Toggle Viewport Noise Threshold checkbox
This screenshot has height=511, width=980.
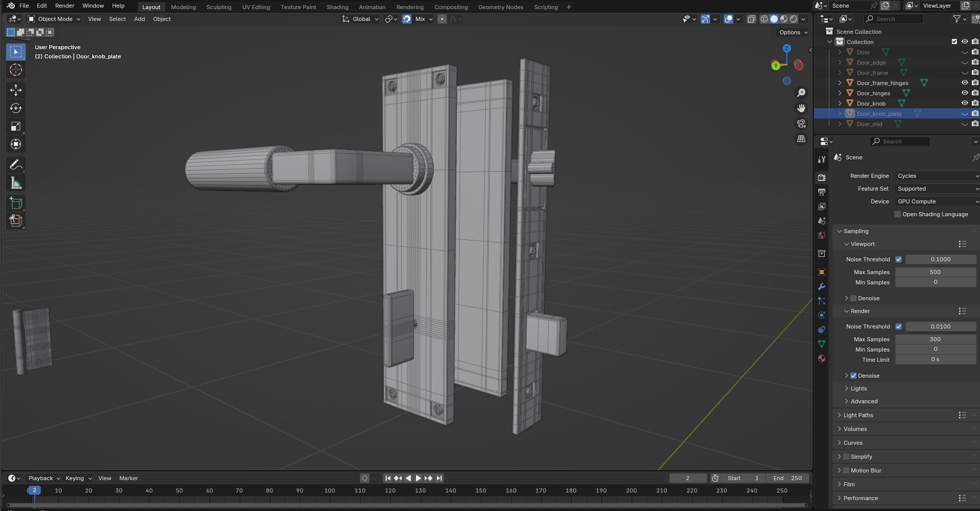point(899,259)
